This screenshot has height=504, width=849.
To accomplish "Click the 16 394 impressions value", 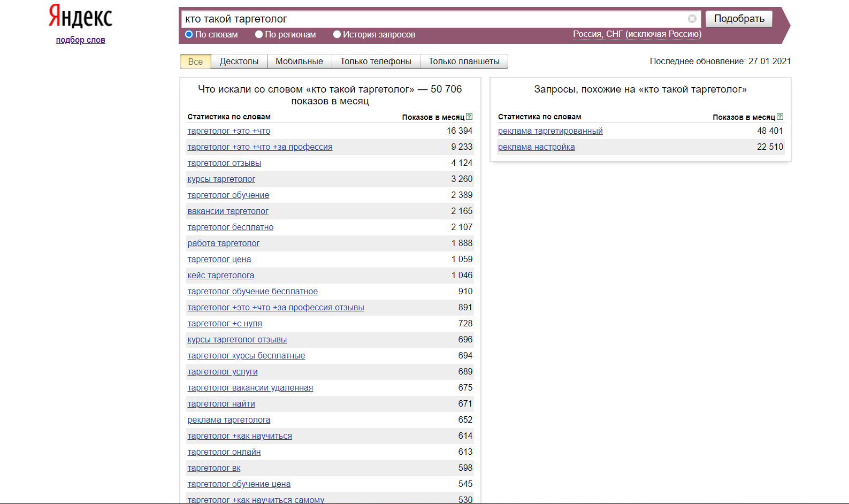I will [460, 131].
